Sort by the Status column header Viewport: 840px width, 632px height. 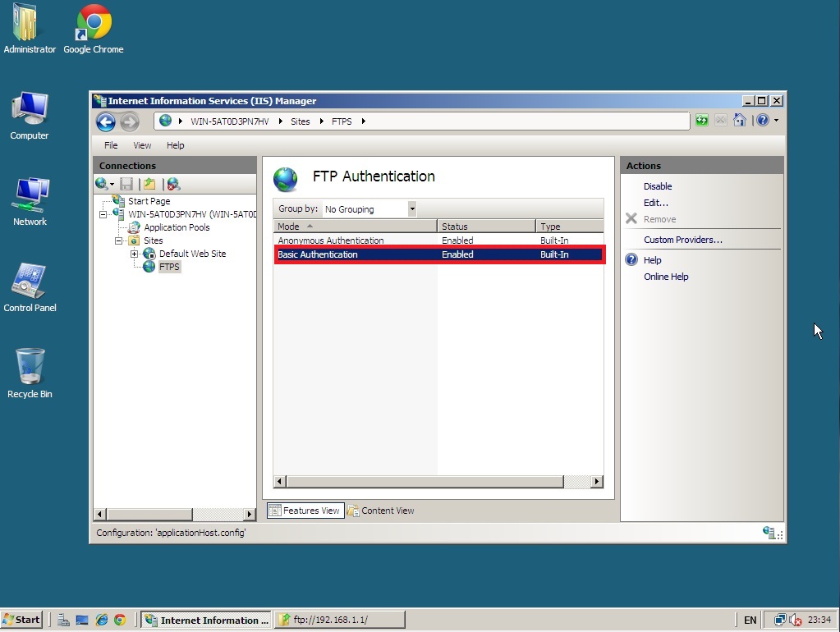[x=486, y=226]
